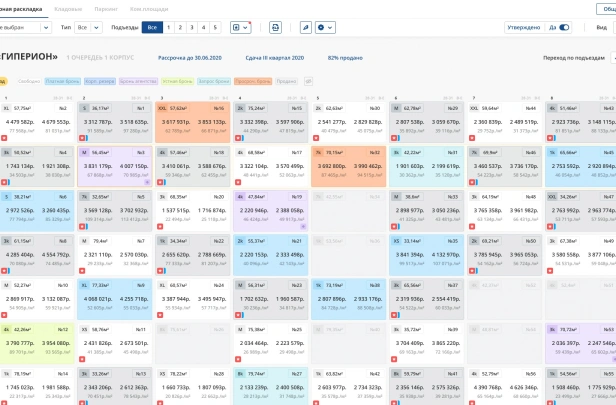Select Все in Подъезды filter

point(151,28)
